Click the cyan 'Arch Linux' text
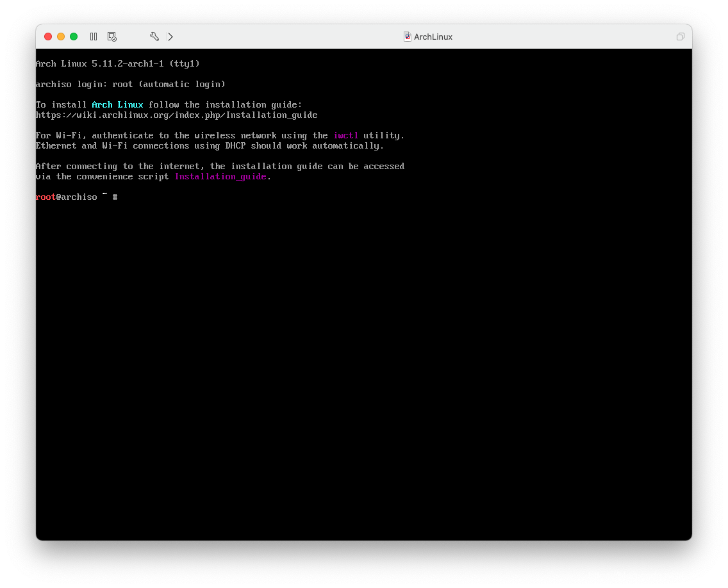 click(117, 105)
